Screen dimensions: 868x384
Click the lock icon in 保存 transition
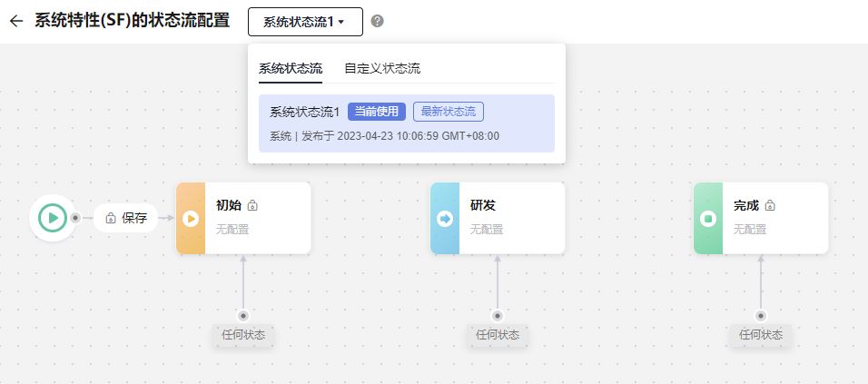coord(111,218)
